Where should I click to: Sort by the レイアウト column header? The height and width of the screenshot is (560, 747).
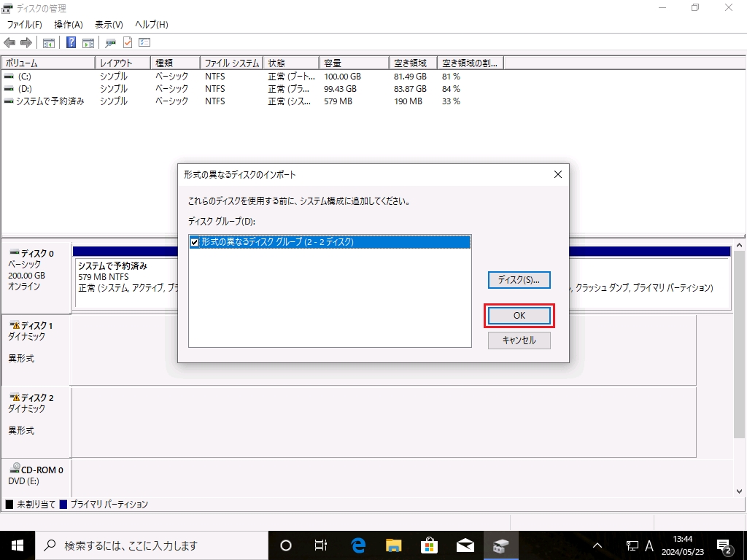[x=123, y=63]
